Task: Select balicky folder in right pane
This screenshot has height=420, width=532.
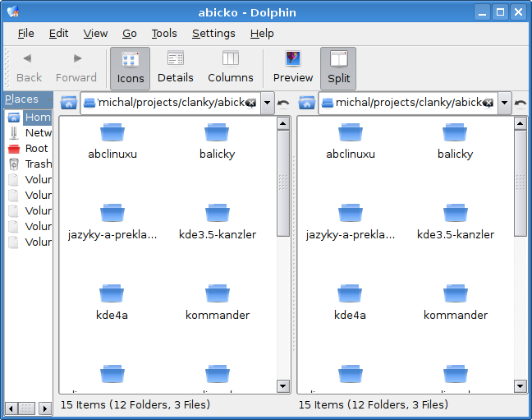Action: [455, 141]
